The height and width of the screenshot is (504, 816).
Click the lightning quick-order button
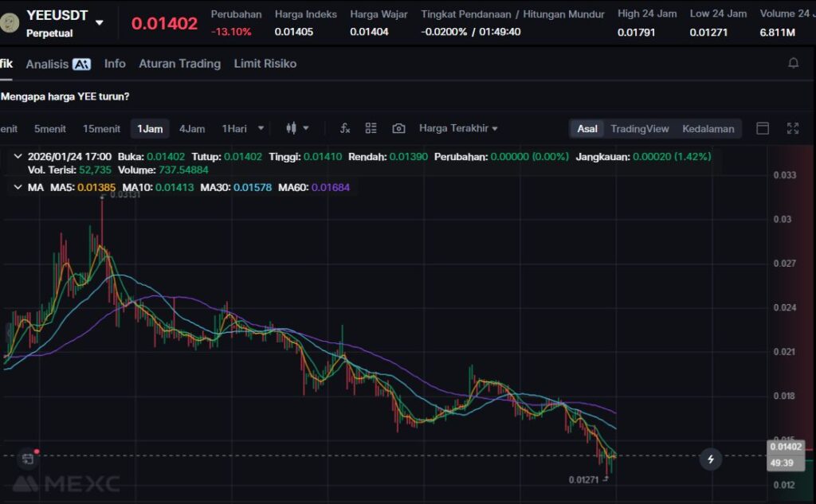711,459
